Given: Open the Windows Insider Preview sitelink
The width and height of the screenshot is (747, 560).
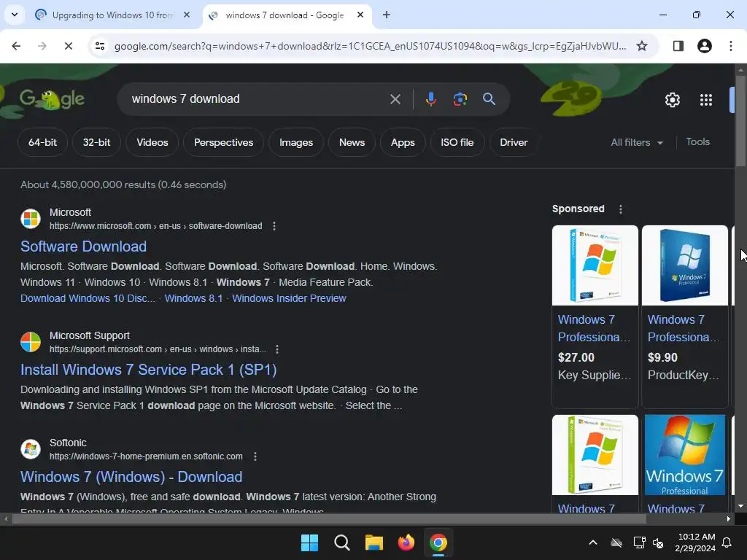Looking at the screenshot, I should tap(289, 298).
